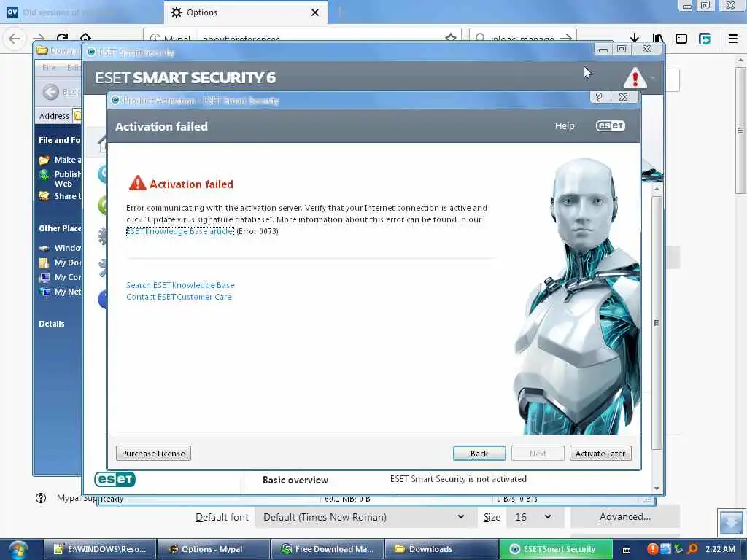Click the orange security alert tray icon
The image size is (747, 560).
point(653,549)
